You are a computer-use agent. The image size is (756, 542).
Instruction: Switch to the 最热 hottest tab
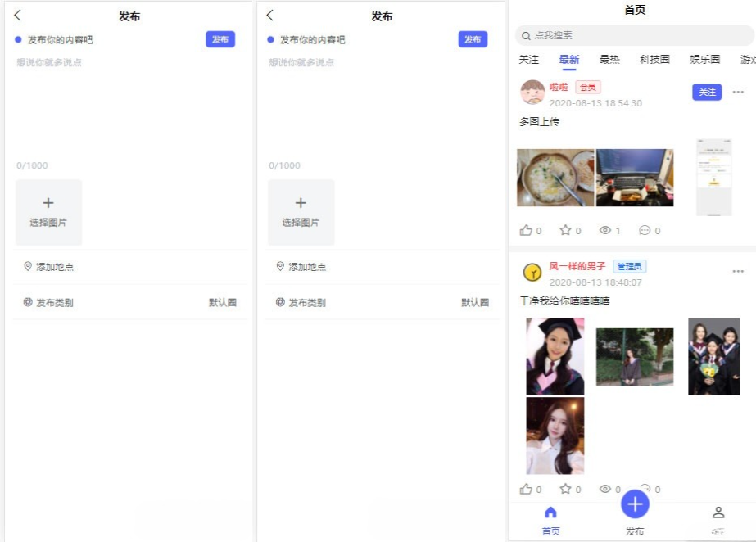pos(609,59)
